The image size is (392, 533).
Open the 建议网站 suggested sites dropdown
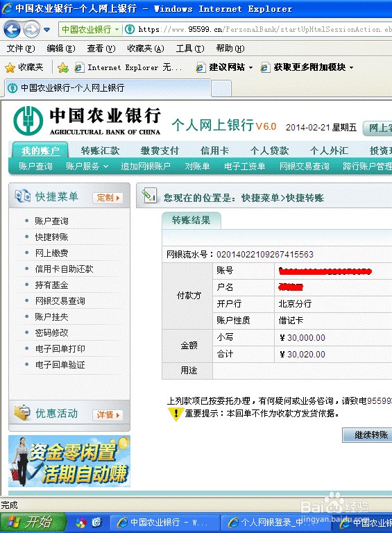tap(224, 67)
